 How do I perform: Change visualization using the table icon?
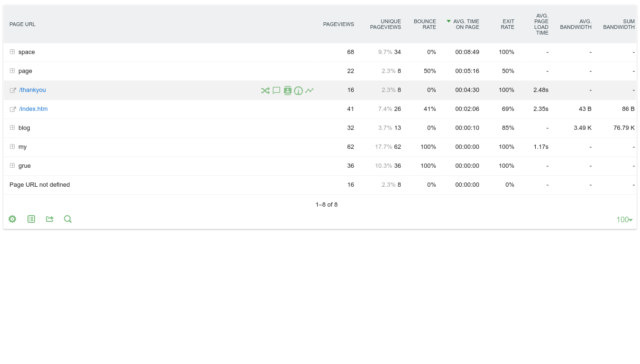coord(31,219)
